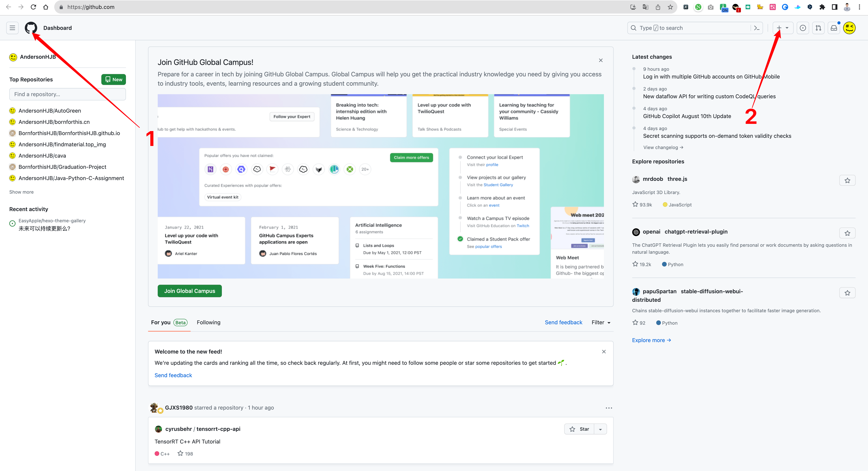Open the browser Extensions puzzle icon

coord(822,7)
